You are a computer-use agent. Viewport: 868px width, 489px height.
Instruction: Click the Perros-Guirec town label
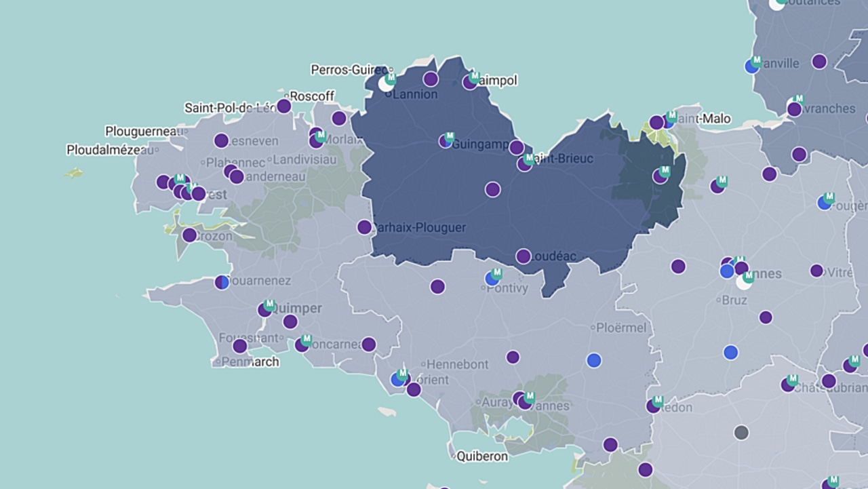[350, 69]
